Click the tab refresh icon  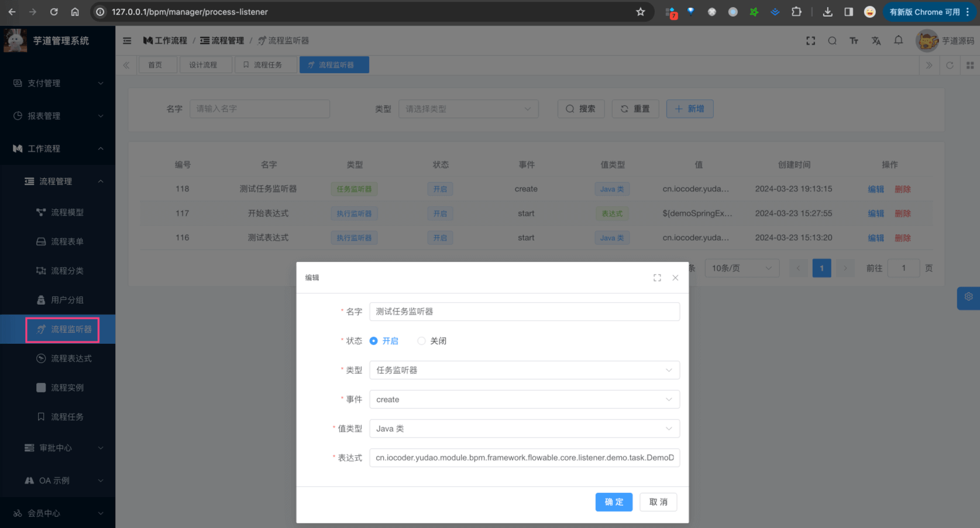coord(950,65)
